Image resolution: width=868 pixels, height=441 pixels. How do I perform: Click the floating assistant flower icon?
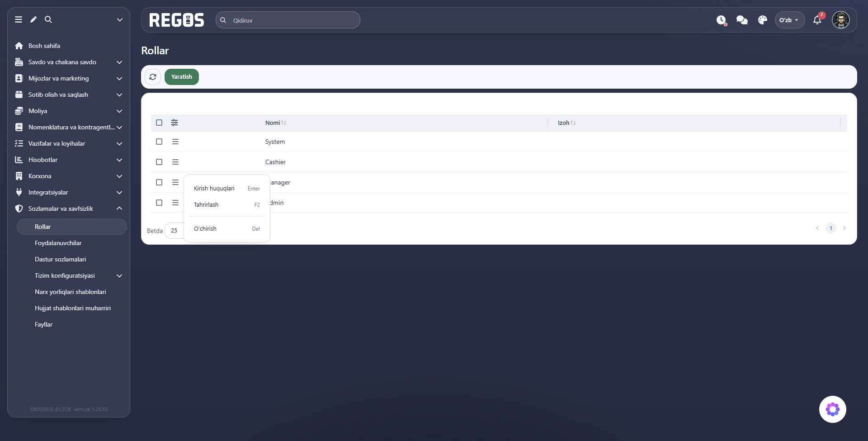point(832,409)
